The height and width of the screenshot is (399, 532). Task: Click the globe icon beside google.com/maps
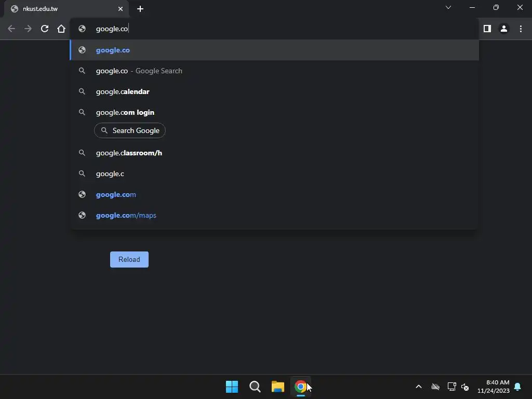tap(82, 215)
